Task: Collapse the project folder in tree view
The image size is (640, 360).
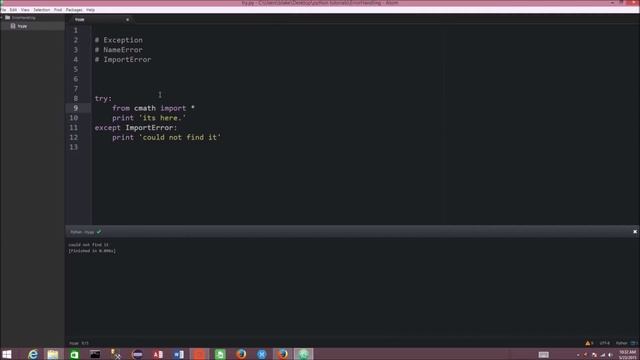Action: point(2,18)
